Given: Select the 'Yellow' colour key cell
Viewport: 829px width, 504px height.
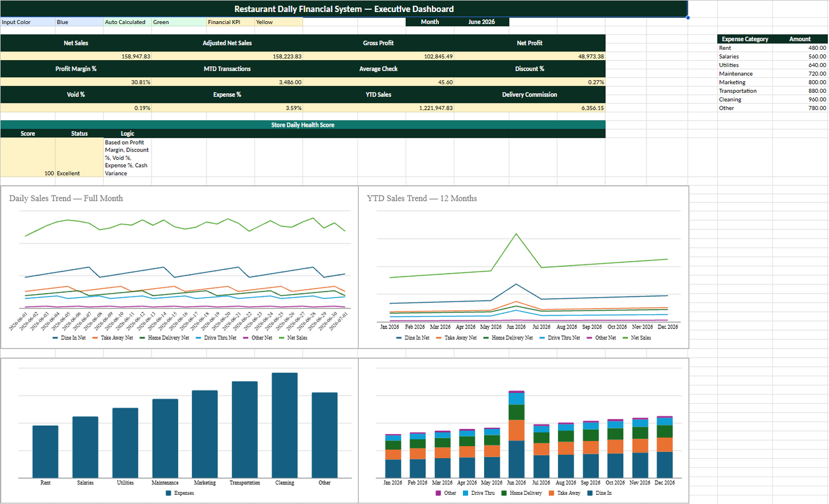Looking at the screenshot, I should pos(279,22).
